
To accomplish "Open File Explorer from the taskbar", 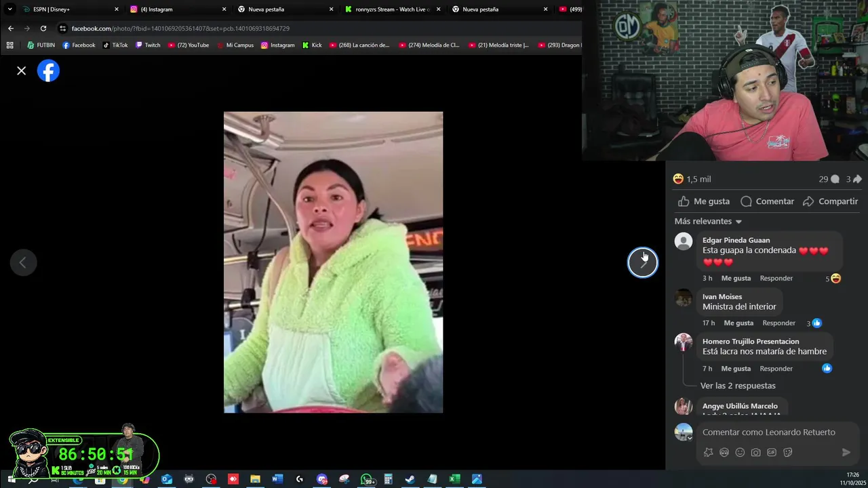I will [x=255, y=479].
